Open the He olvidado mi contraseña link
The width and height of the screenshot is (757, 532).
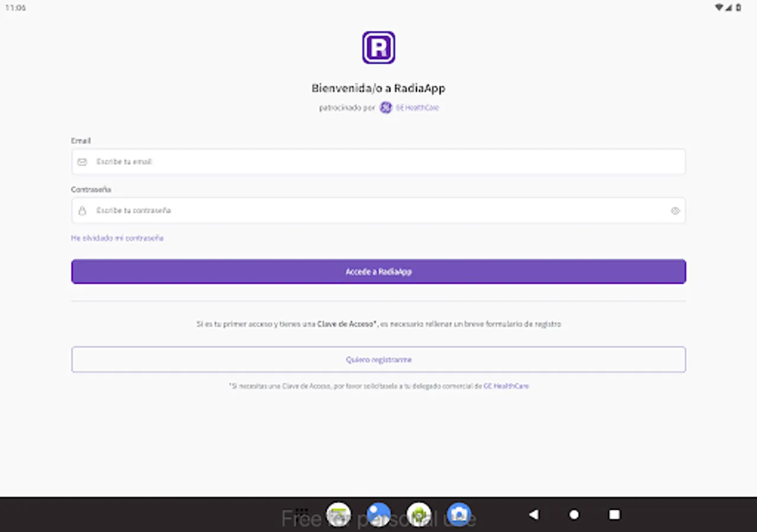[x=117, y=238]
